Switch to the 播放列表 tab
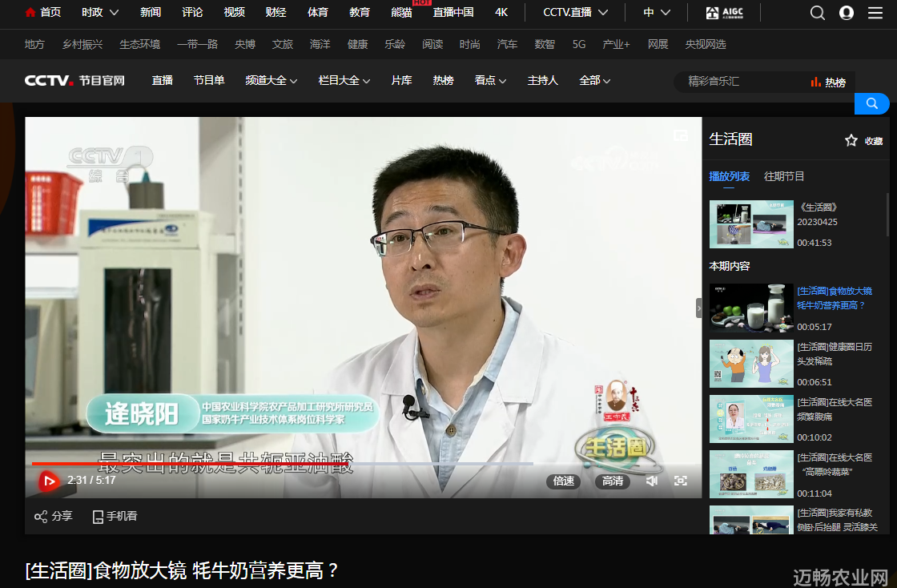Viewport: 897px width, 588px height. pos(729,177)
